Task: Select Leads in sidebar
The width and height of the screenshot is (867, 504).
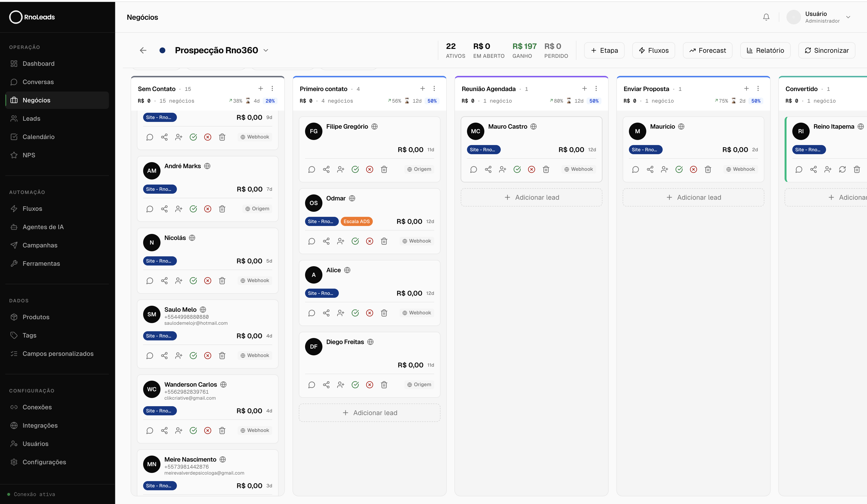Action: click(x=57, y=118)
